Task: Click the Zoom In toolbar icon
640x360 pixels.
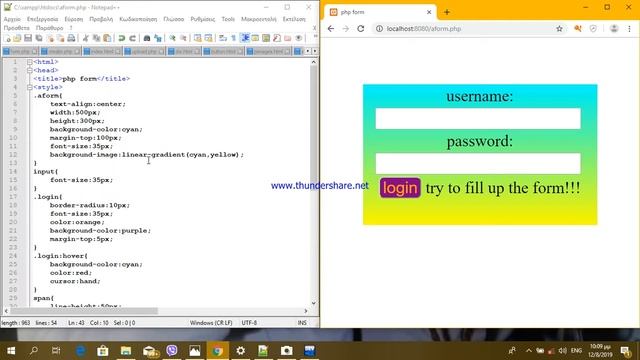Action: tap(172, 38)
